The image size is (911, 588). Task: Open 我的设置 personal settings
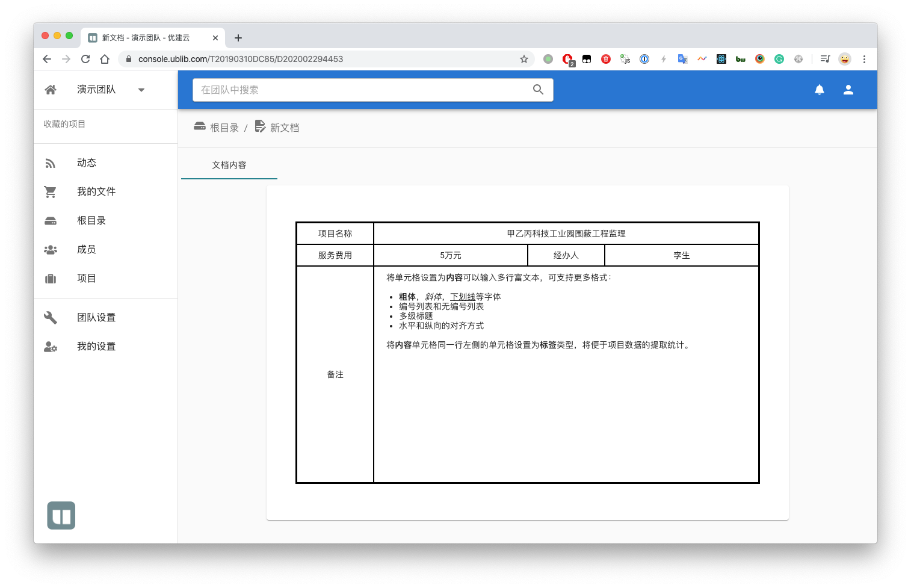(96, 346)
